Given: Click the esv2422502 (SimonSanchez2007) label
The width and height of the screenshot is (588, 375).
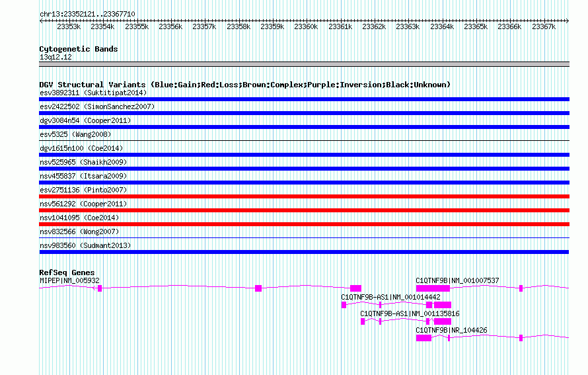Looking at the screenshot, I should pos(97,106).
